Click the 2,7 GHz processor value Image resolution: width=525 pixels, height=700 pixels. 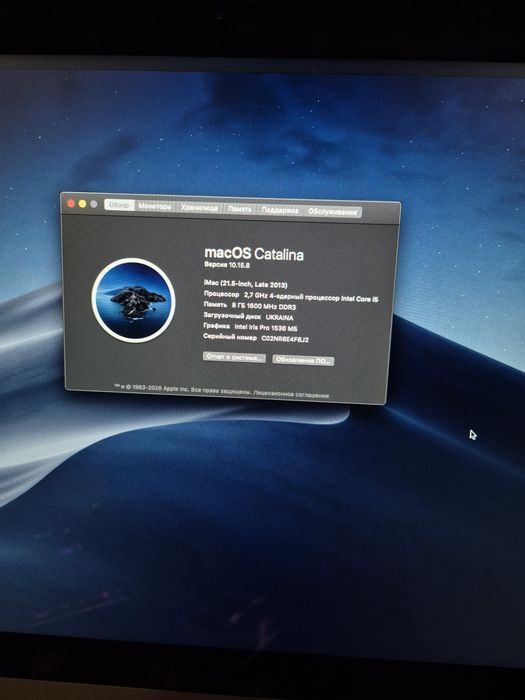[311, 297]
